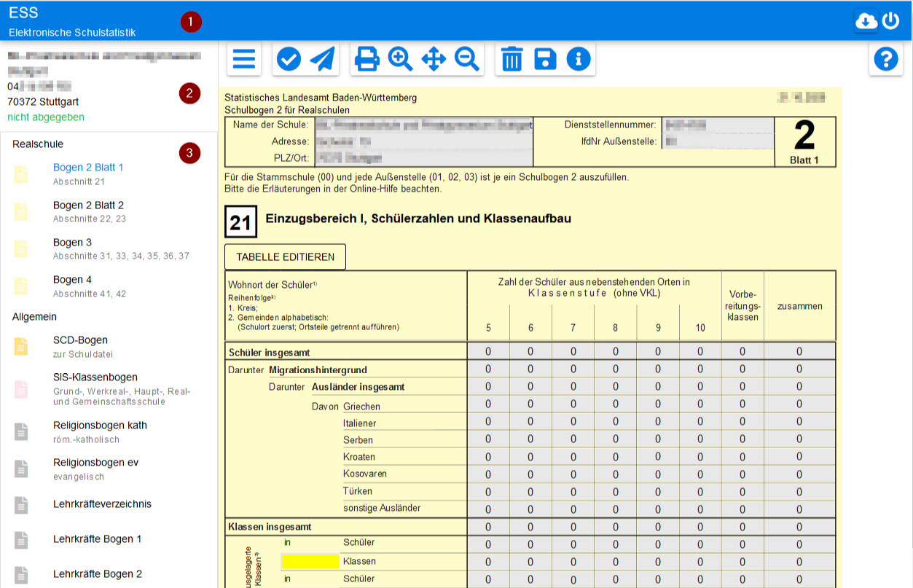This screenshot has height=588, width=913.
Task: Save using the floppy disk icon
Action: point(545,59)
